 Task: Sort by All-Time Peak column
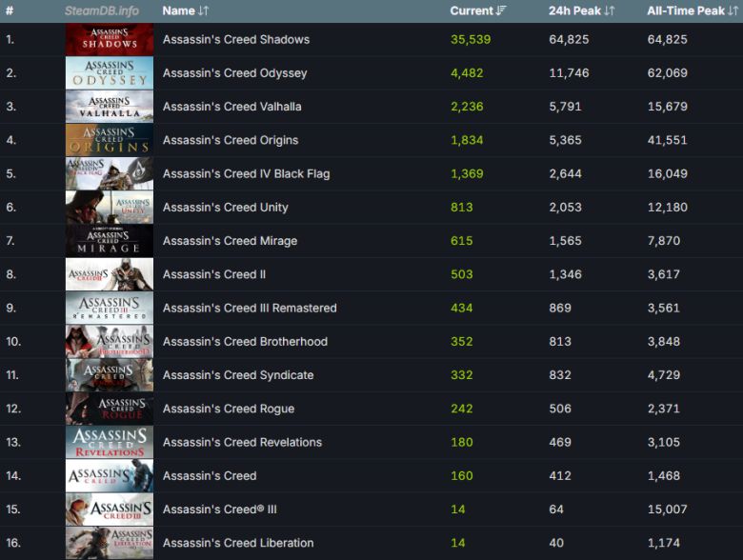point(692,10)
